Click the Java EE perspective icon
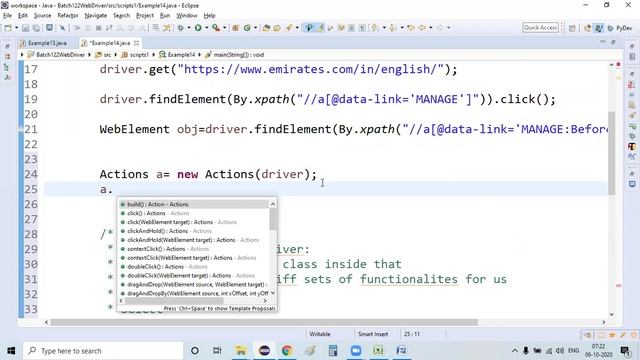This screenshot has width=640, height=360. [587, 28]
